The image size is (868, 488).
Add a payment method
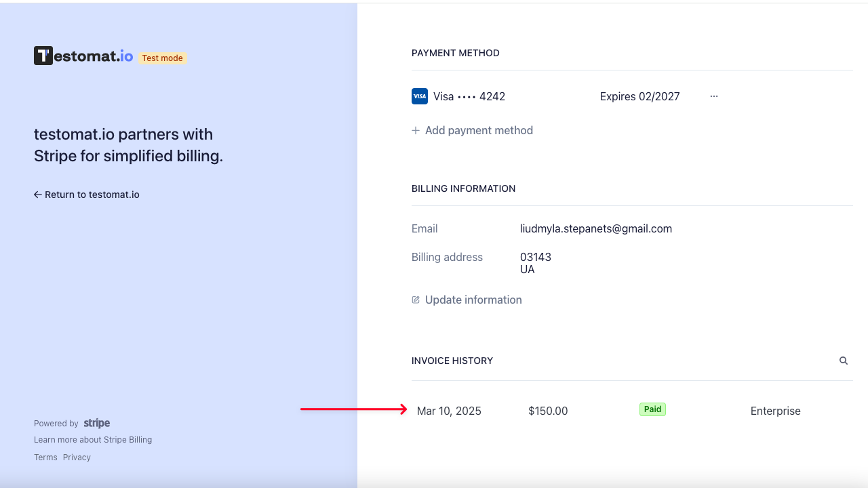tap(473, 130)
